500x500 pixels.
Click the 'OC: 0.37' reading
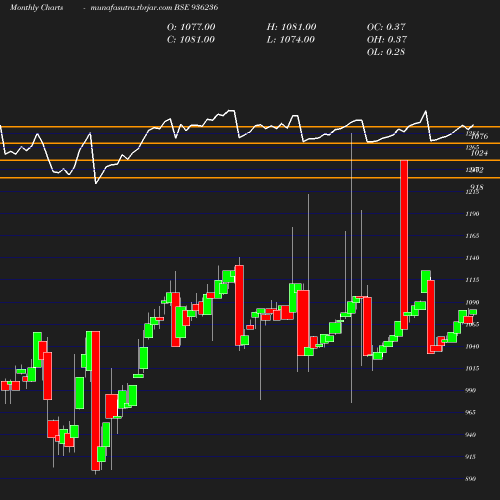coord(386,27)
